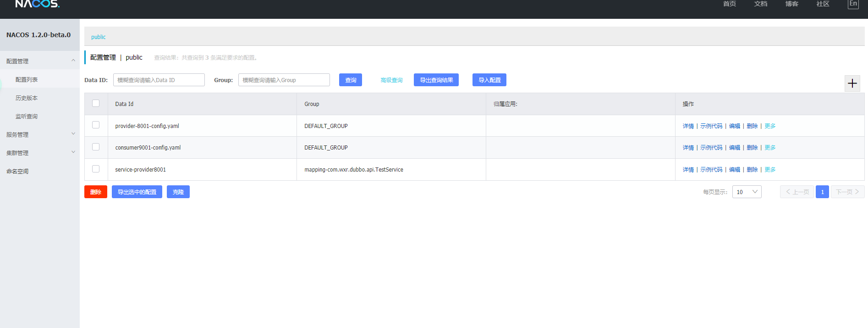Screen dimensions: 868x328
Task: Open 更多 for service-provider8001
Action: tap(770, 169)
